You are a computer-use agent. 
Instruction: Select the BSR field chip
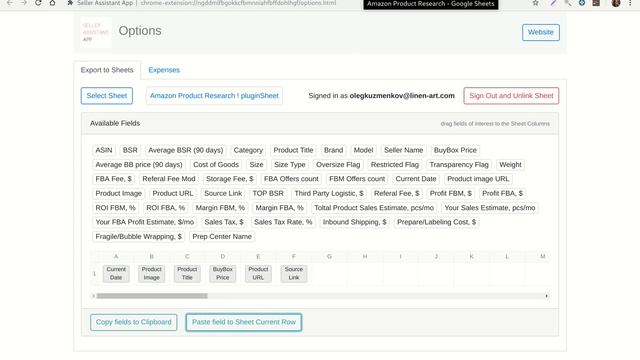tap(130, 150)
